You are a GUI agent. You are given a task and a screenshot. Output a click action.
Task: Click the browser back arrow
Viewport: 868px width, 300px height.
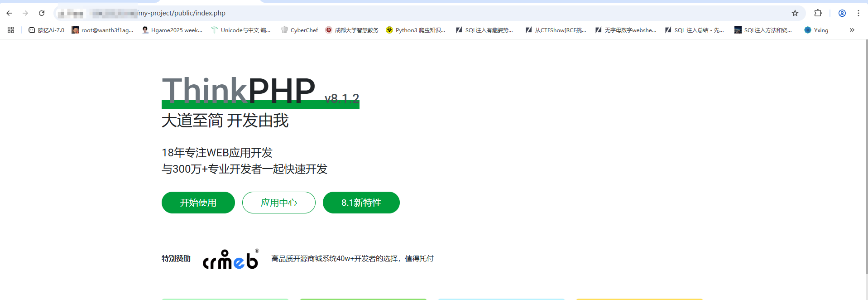[x=9, y=13]
